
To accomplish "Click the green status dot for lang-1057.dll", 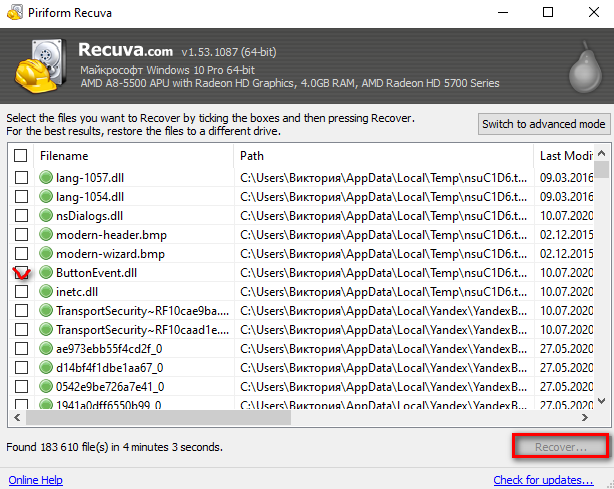I will coord(46,177).
